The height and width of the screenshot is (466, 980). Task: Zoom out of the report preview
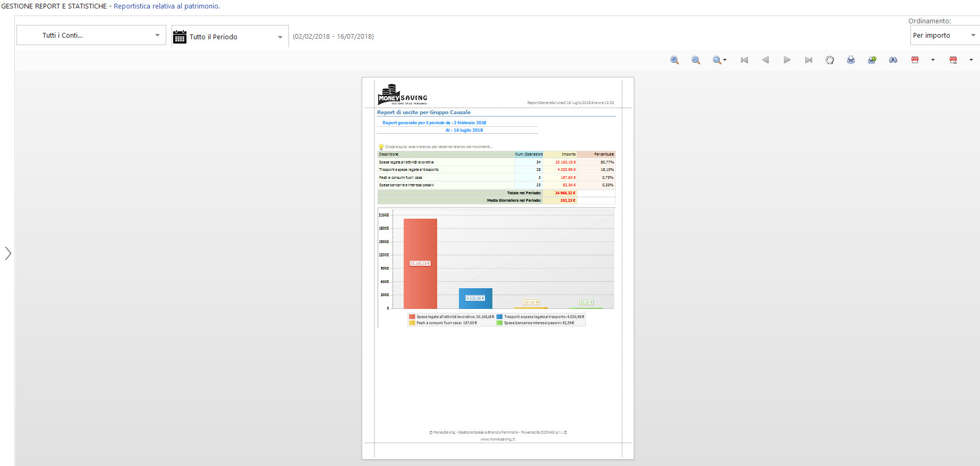696,60
